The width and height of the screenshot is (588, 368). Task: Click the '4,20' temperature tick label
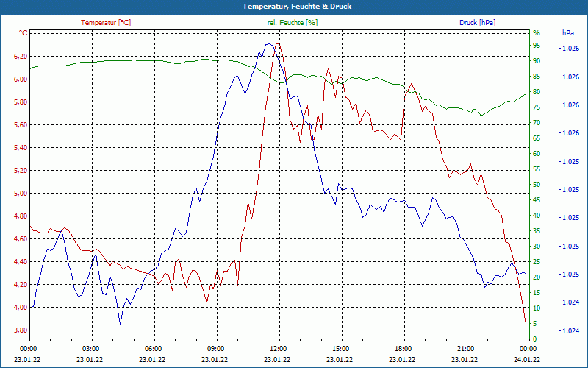tap(21, 285)
